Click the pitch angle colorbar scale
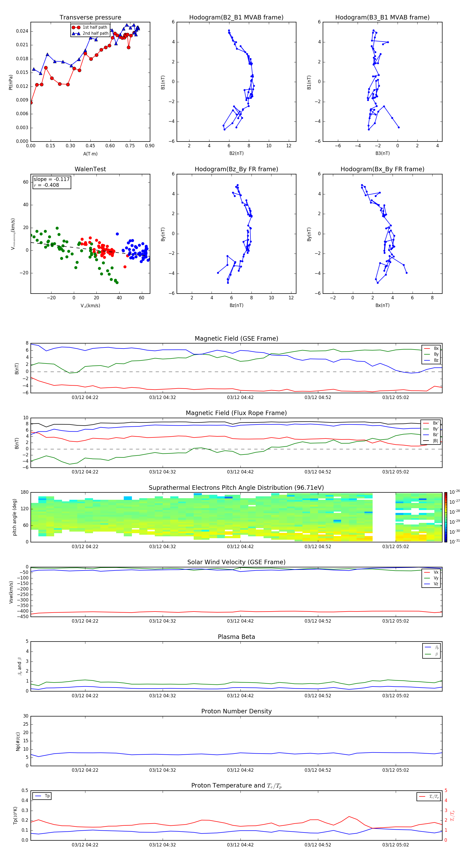473x868 pixels. [x=446, y=517]
